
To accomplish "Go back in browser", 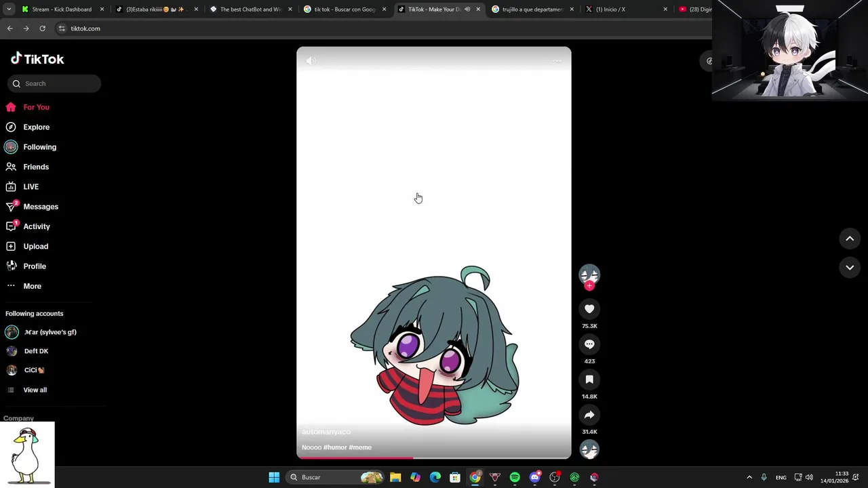I will coord(9,28).
